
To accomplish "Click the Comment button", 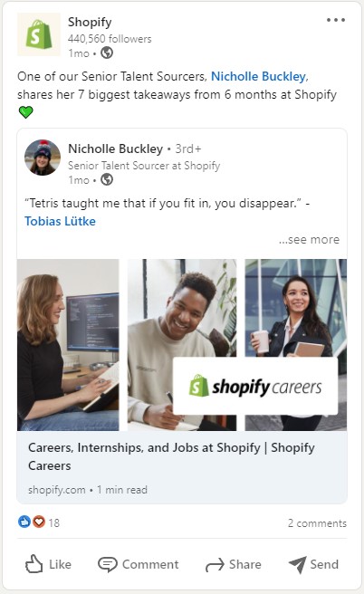I will tap(139, 564).
